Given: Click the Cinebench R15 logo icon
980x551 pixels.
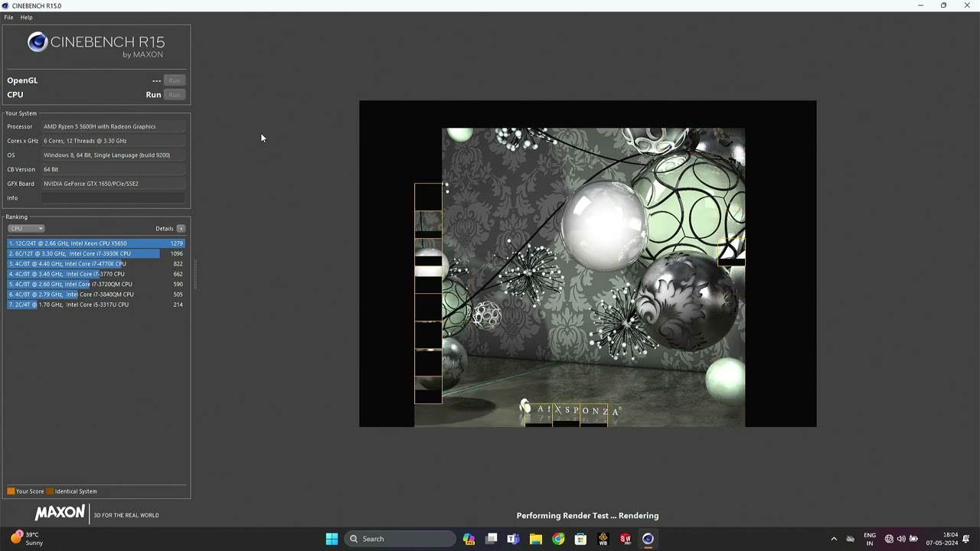Looking at the screenshot, I should [x=38, y=42].
